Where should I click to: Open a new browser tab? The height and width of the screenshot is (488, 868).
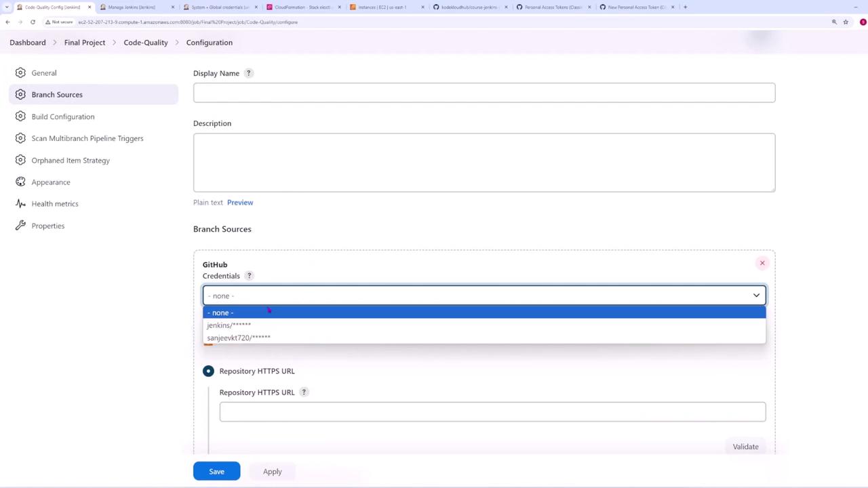click(685, 7)
